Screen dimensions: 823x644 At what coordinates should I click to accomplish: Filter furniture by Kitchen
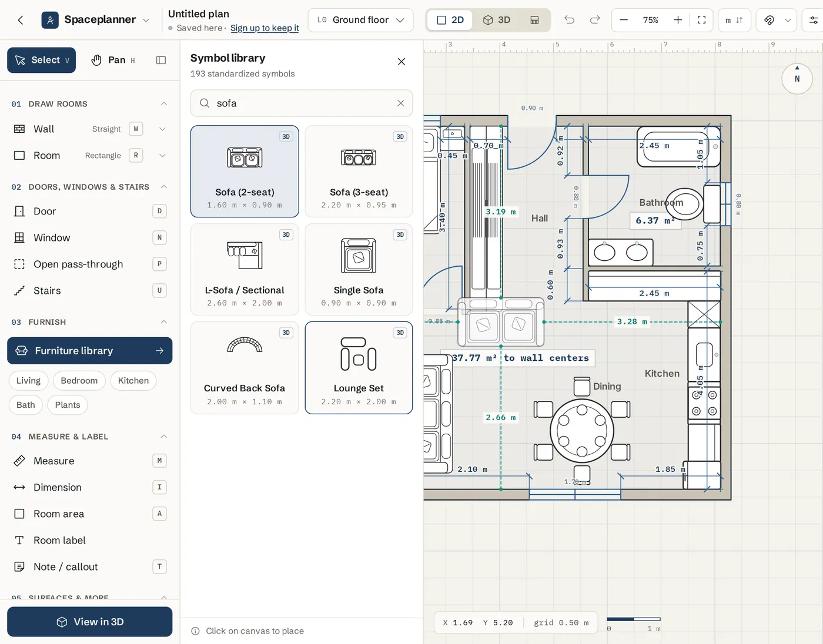[x=133, y=381]
